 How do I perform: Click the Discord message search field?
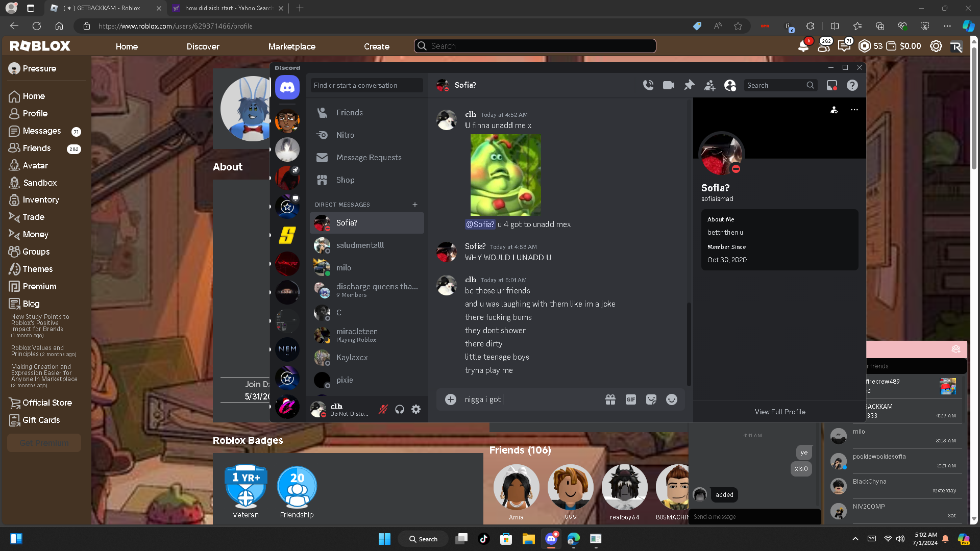coord(780,85)
